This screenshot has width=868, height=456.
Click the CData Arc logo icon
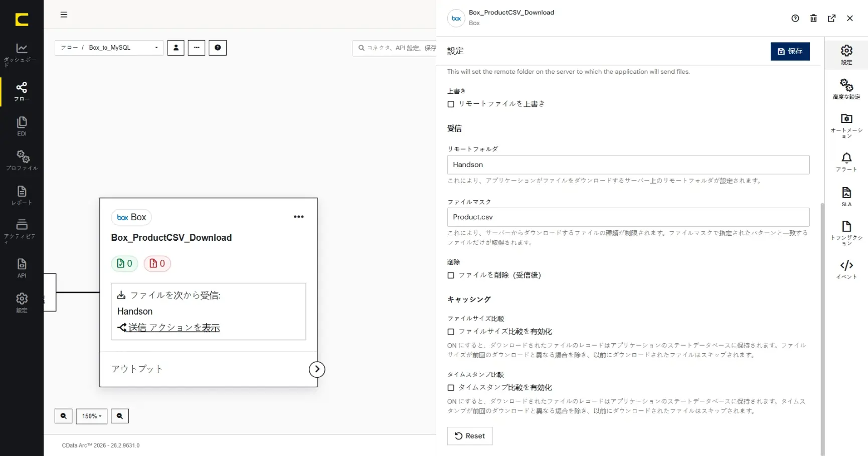coord(22,20)
